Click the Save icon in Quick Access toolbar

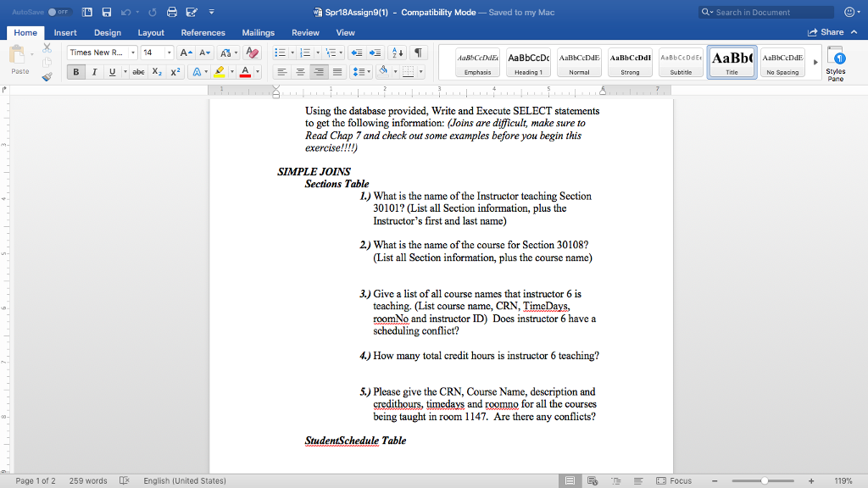[107, 11]
